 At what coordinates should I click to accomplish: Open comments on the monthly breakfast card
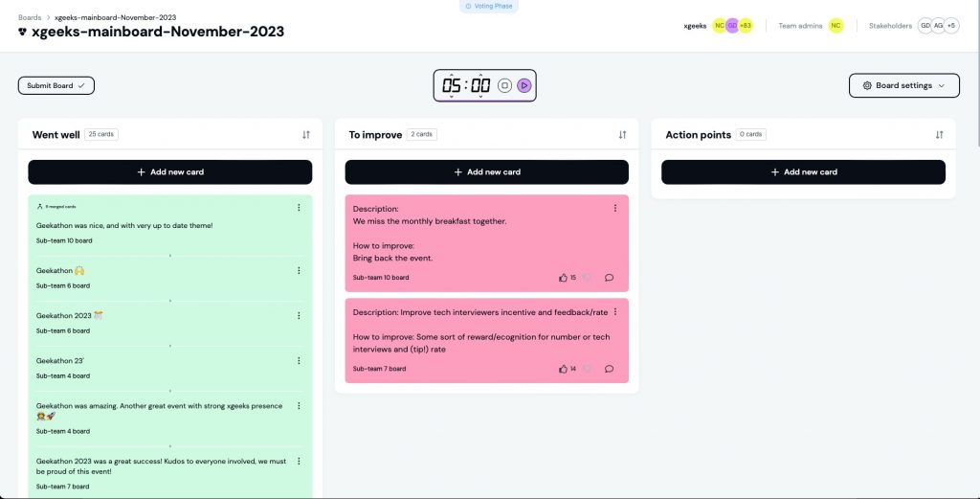[x=610, y=278]
